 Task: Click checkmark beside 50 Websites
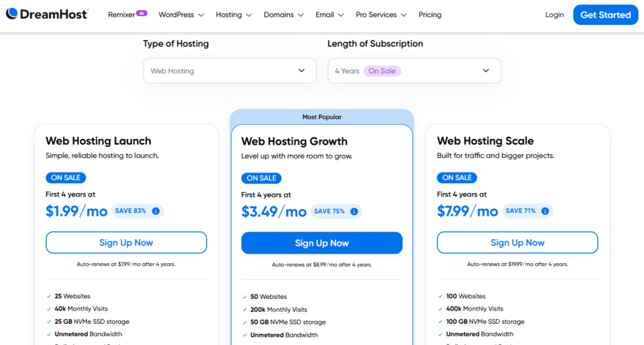(244, 297)
